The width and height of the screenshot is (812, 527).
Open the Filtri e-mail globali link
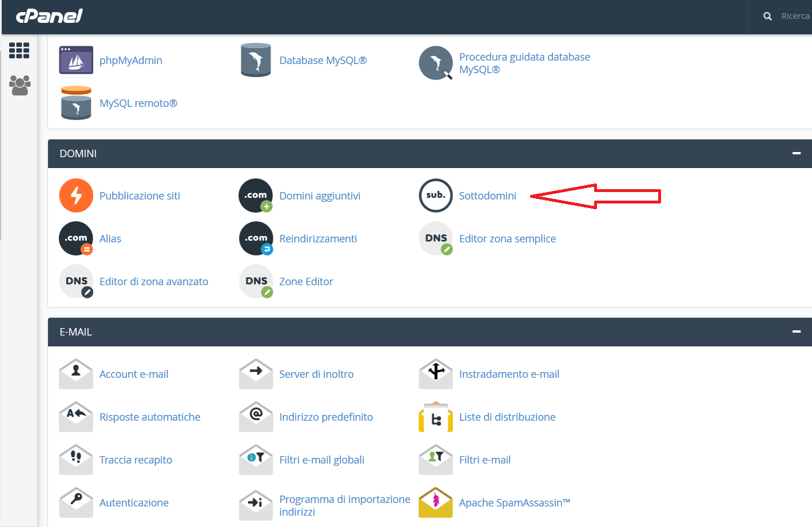tap(321, 460)
